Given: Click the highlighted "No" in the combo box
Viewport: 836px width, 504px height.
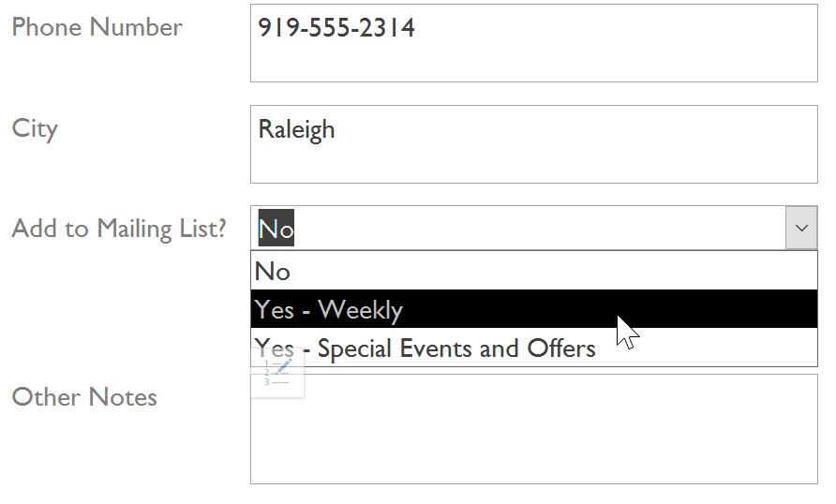Looking at the screenshot, I should click(x=276, y=229).
